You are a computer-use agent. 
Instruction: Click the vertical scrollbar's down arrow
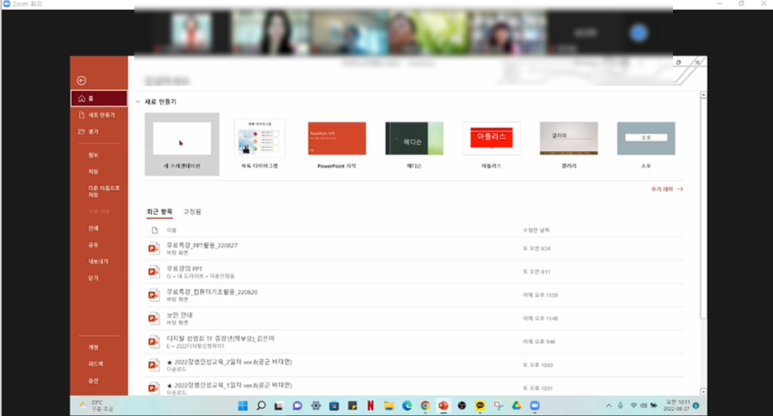(x=703, y=392)
